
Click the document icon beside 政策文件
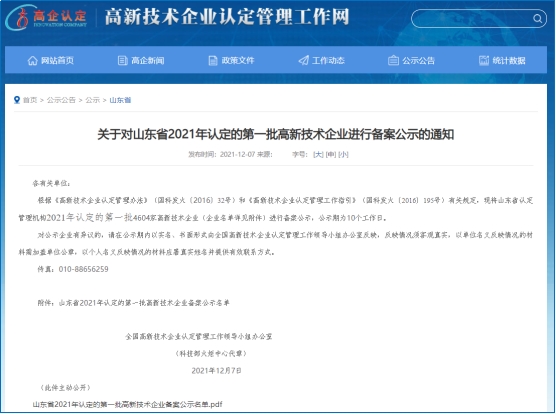(213, 61)
